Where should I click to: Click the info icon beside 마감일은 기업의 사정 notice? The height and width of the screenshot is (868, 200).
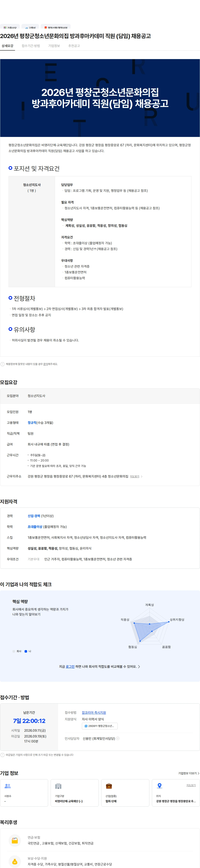pos(3,755)
